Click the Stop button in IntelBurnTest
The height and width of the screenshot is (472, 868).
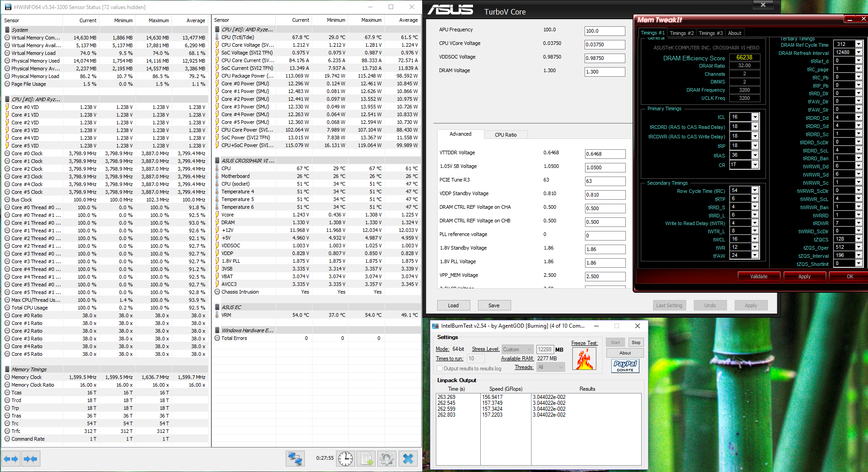pos(636,343)
